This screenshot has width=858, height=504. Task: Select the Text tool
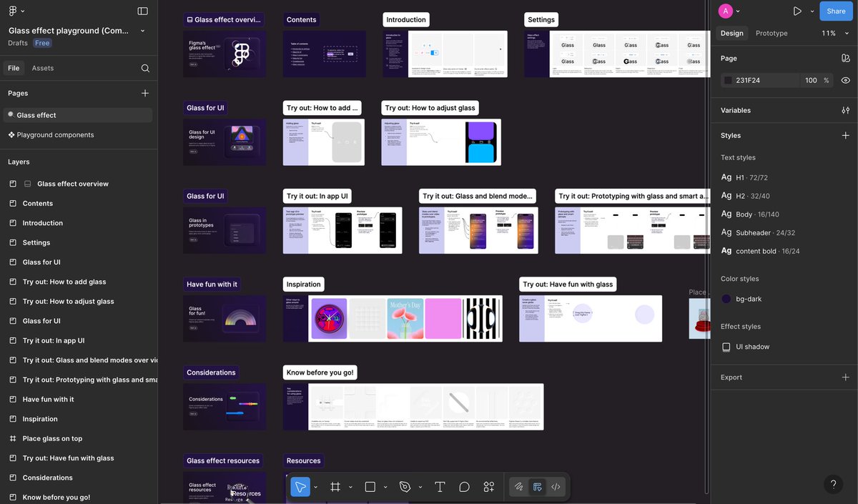pos(440,487)
